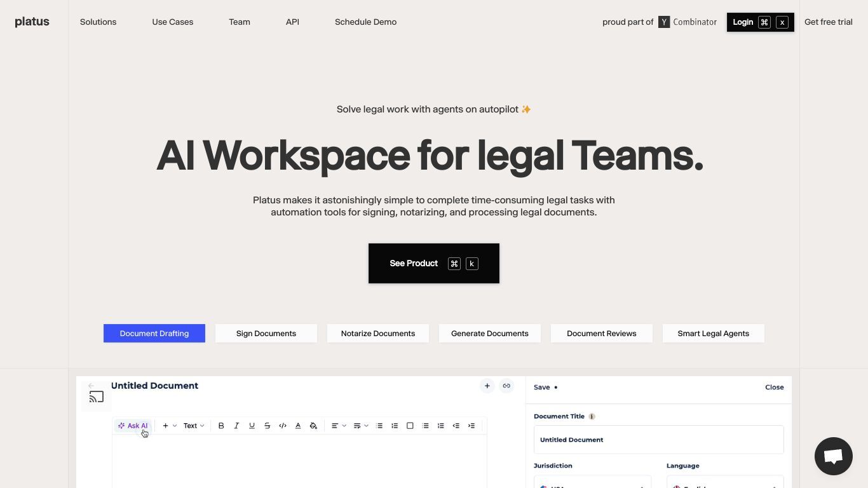Expand the plus insert dropdown in toolbar
Image resolution: width=868 pixels, height=488 pixels.
click(170, 426)
